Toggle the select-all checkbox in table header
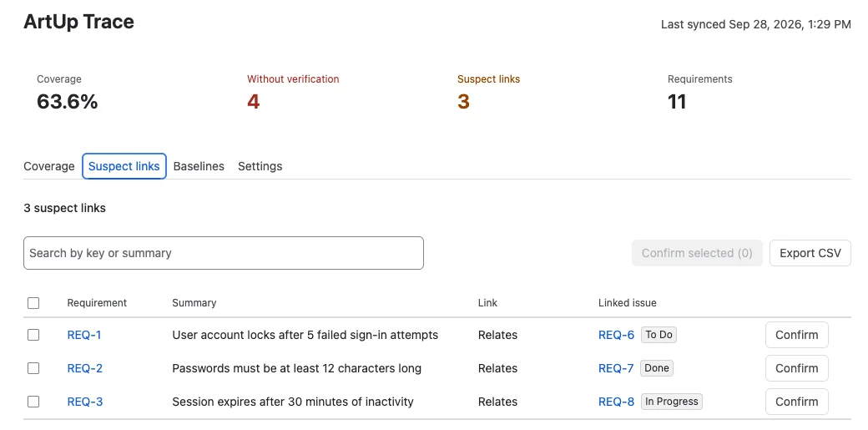 pos(33,303)
